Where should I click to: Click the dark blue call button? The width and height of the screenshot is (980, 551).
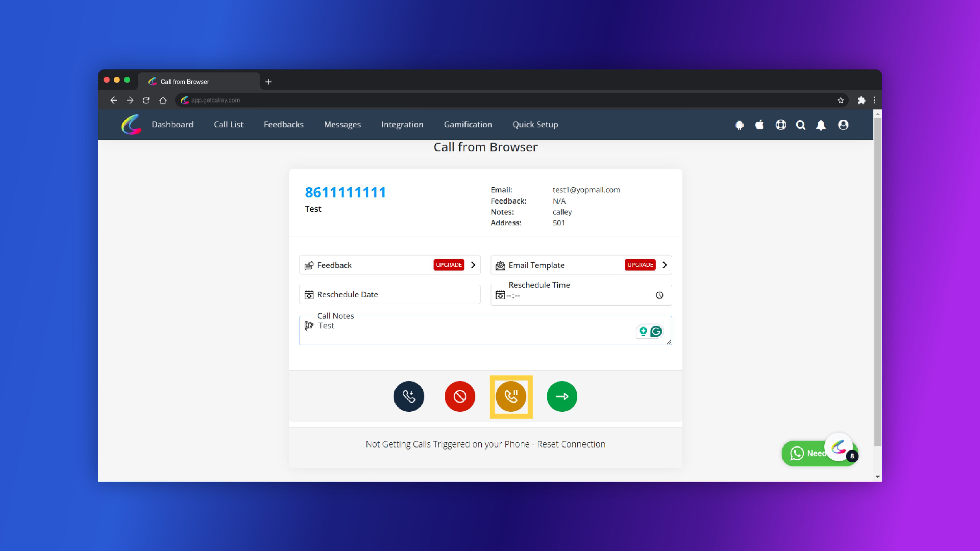tap(409, 396)
